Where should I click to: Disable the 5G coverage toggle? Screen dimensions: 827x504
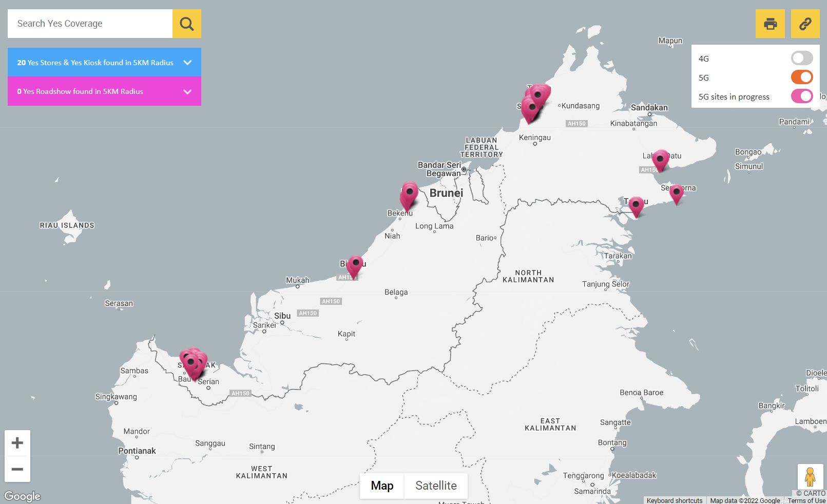801,77
